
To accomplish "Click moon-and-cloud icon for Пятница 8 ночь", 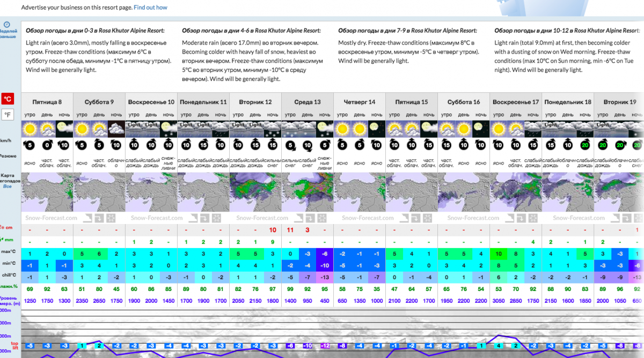I will (x=64, y=129).
